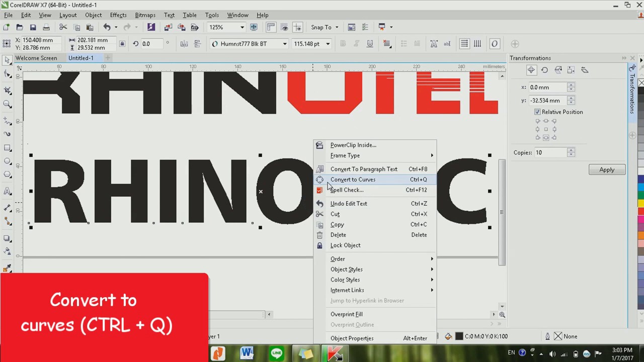The height and width of the screenshot is (362, 644).
Task: Click the Apply button
Action: (x=607, y=169)
